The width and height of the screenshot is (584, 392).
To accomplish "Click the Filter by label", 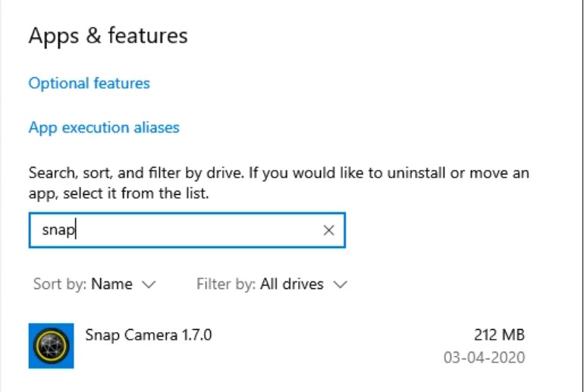I will tap(227, 284).
